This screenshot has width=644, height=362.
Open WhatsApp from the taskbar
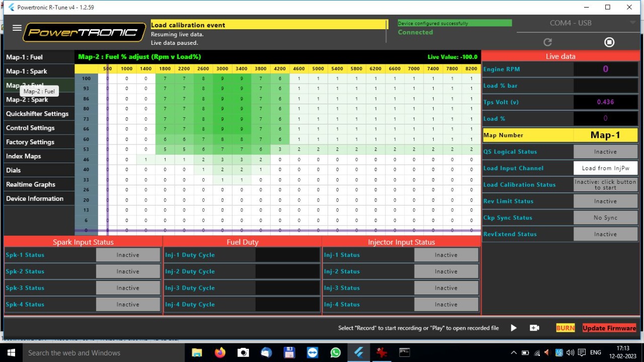pos(336,352)
